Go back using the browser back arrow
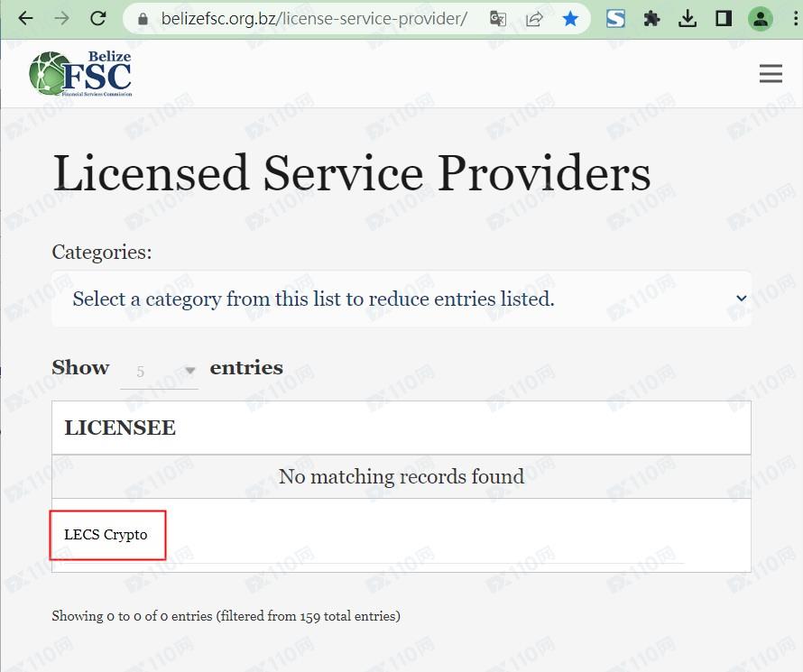 click(x=25, y=19)
